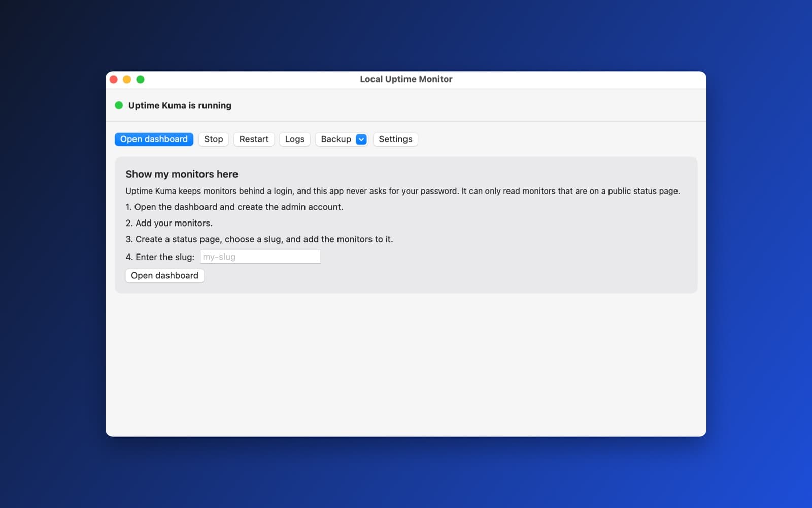Click the 'Uptime Kuma is running' status text
Image resolution: width=812 pixels, height=508 pixels.
[180, 105]
